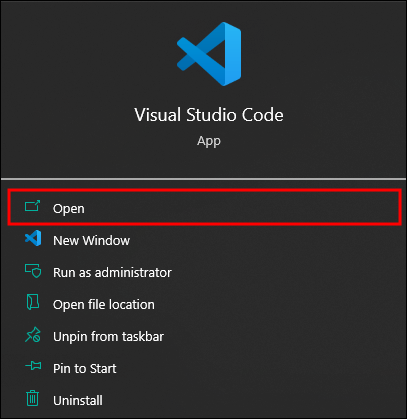This screenshot has width=407, height=419.
Task: Select the Open menu entry
Action: click(204, 208)
